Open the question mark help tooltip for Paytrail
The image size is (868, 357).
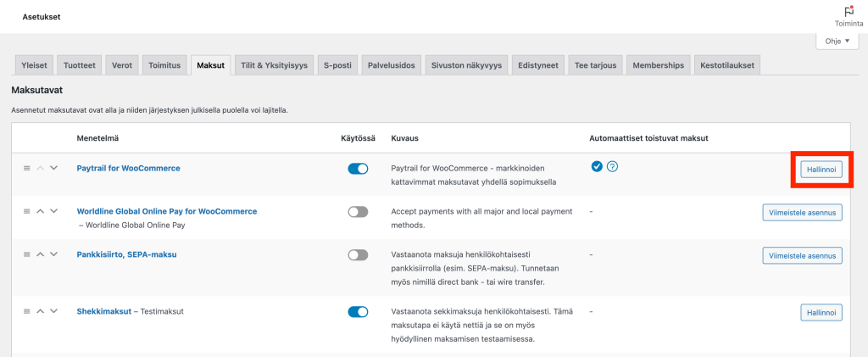click(x=612, y=166)
